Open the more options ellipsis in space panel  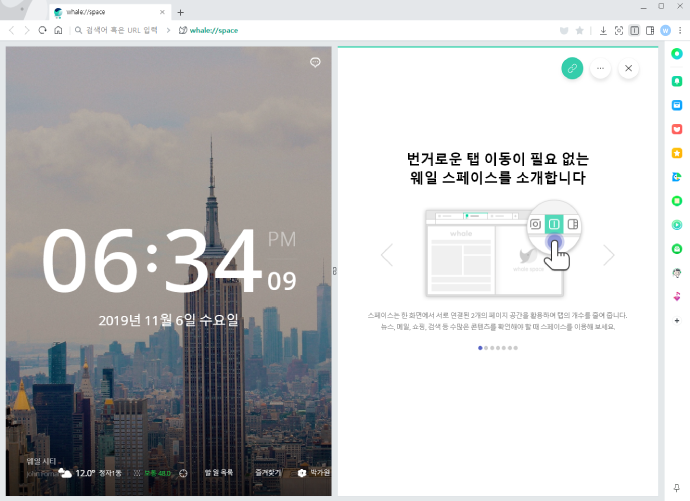[600, 68]
